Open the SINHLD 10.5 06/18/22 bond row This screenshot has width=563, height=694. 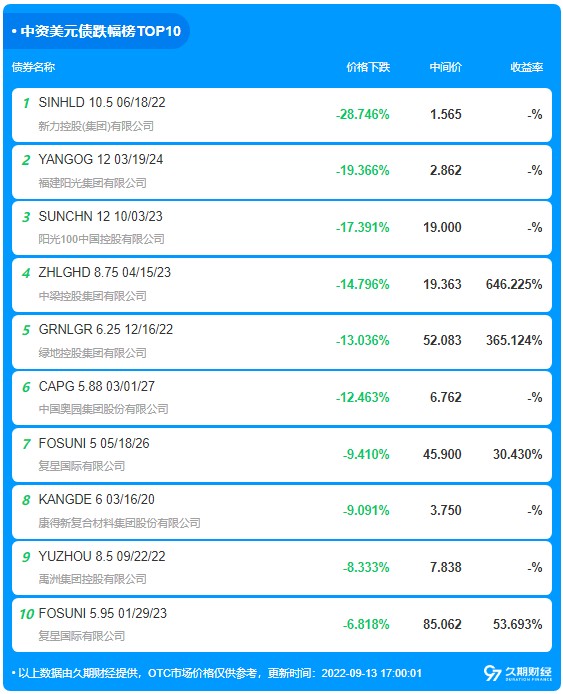(282, 115)
